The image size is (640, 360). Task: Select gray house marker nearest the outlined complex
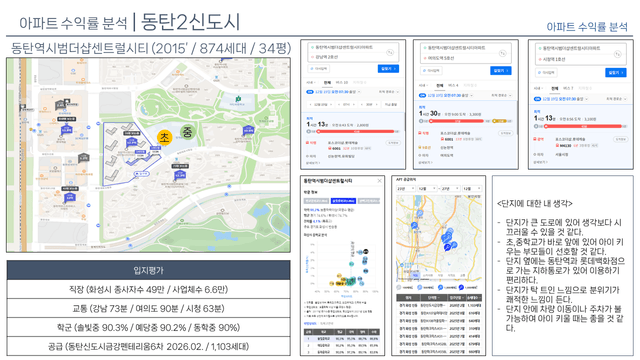click(84, 157)
